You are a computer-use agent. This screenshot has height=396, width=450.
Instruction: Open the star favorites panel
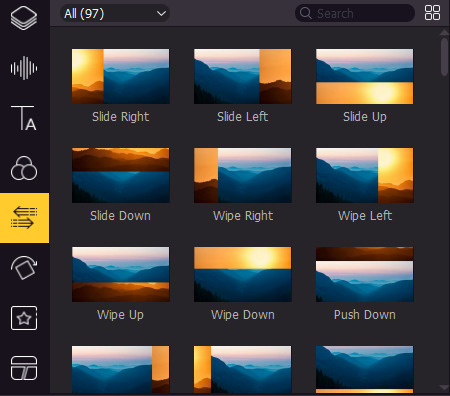(24, 318)
